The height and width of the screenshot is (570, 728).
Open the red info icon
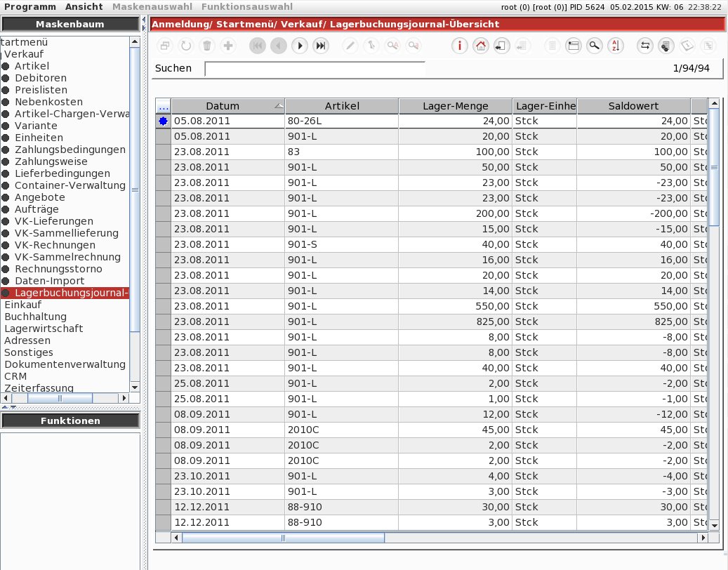[x=459, y=46]
